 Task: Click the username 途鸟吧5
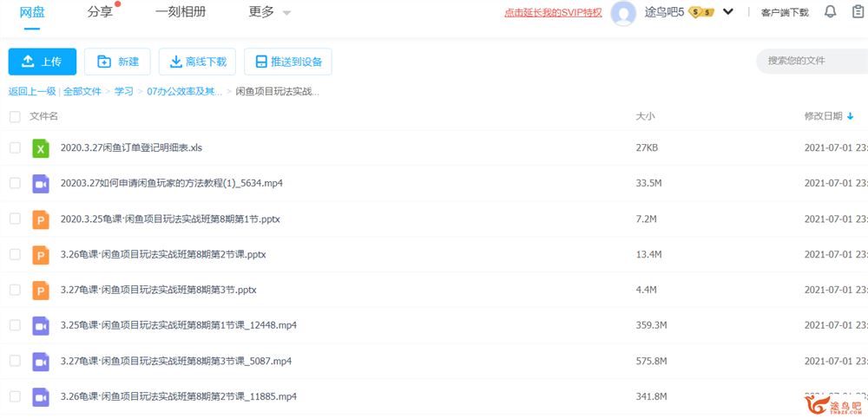tap(664, 12)
